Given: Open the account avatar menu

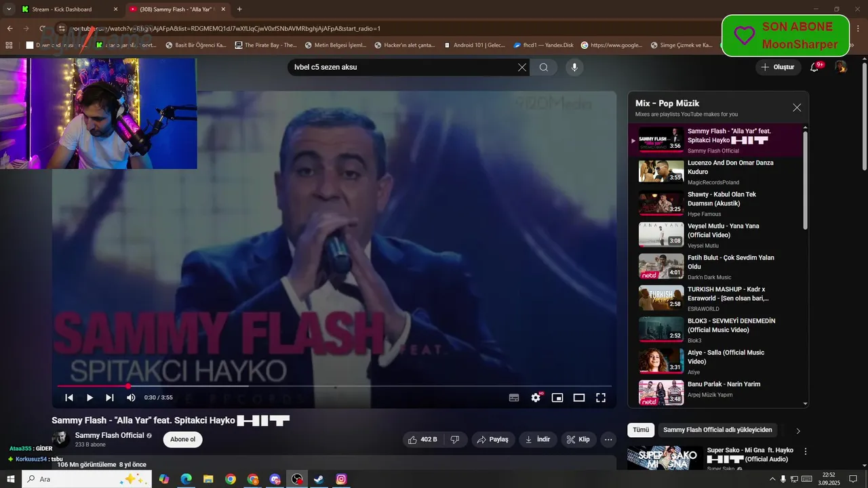Looking at the screenshot, I should pos(841,67).
